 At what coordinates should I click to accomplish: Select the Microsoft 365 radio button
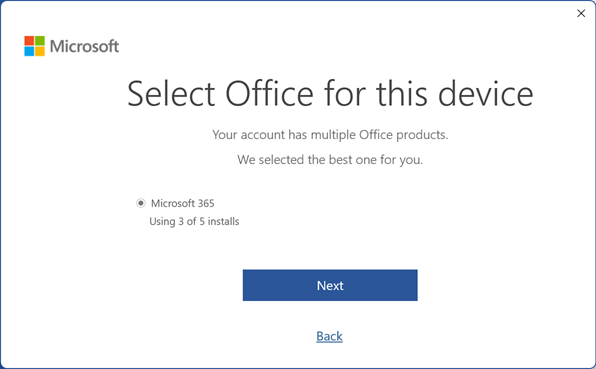pos(141,203)
